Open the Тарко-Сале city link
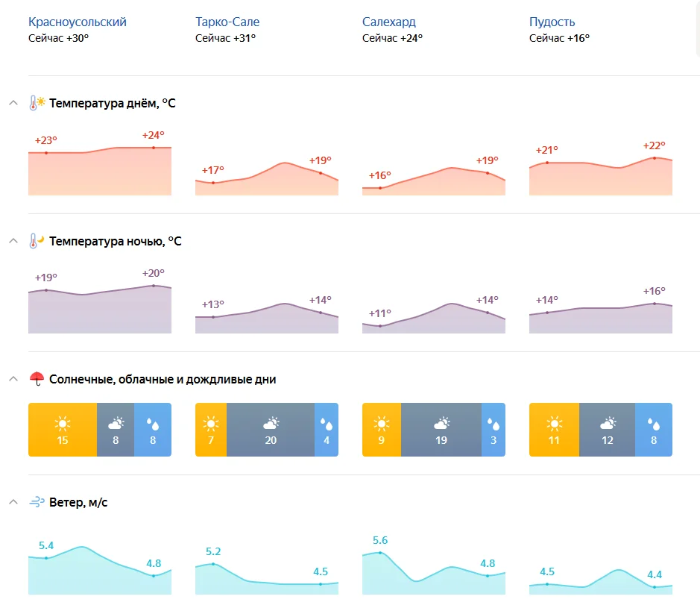 pos(227,22)
